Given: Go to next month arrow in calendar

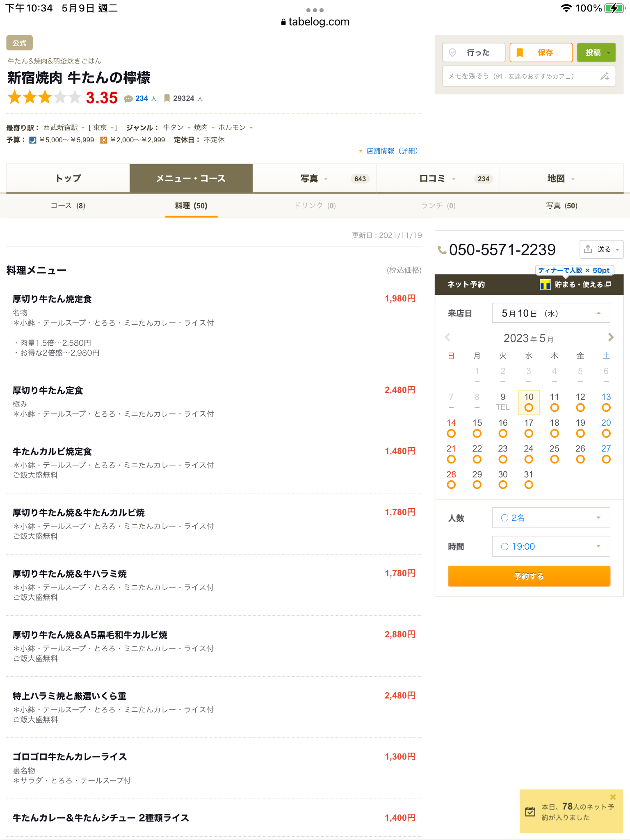Looking at the screenshot, I should [x=611, y=337].
